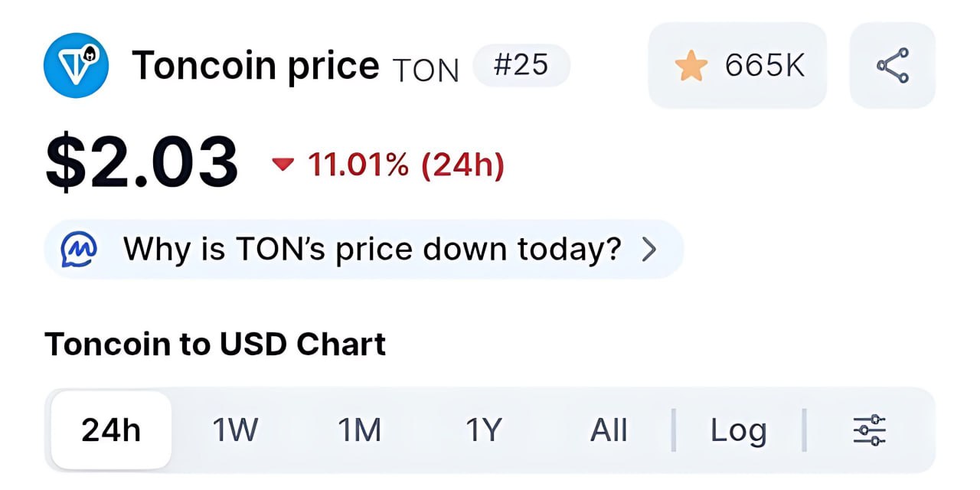Click the $2.03 price value
The height and width of the screenshot is (490, 980).
click(142, 162)
